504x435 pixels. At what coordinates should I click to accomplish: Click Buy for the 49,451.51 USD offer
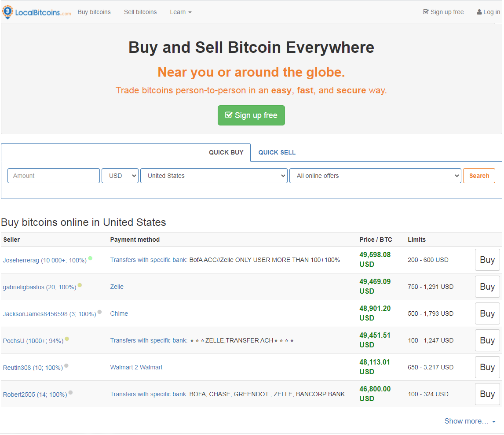click(487, 340)
